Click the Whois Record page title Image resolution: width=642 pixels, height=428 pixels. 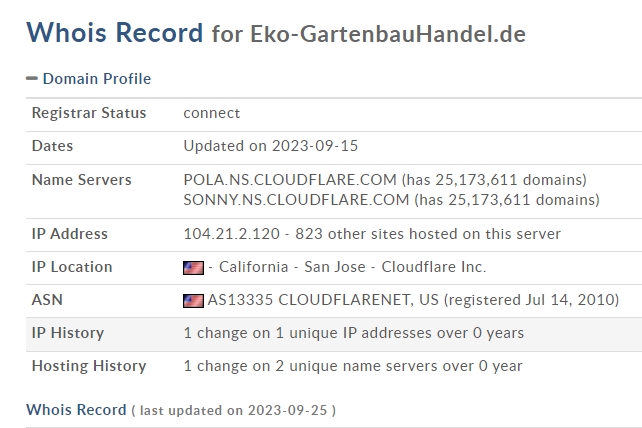pos(115,32)
